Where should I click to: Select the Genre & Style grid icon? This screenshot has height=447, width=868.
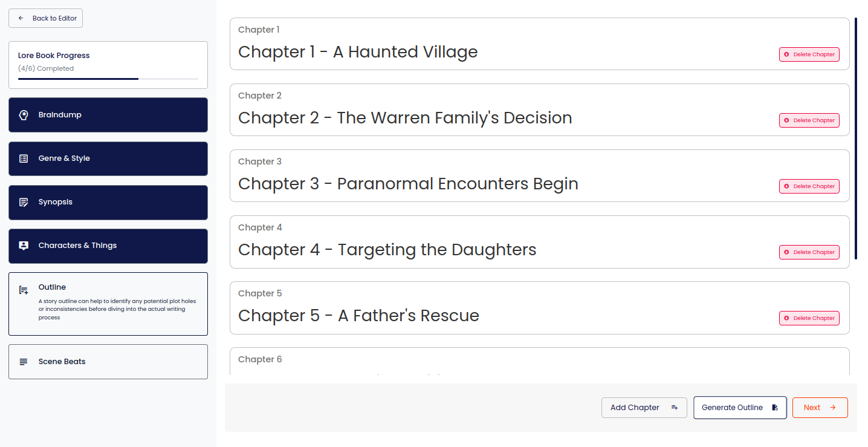(x=24, y=158)
